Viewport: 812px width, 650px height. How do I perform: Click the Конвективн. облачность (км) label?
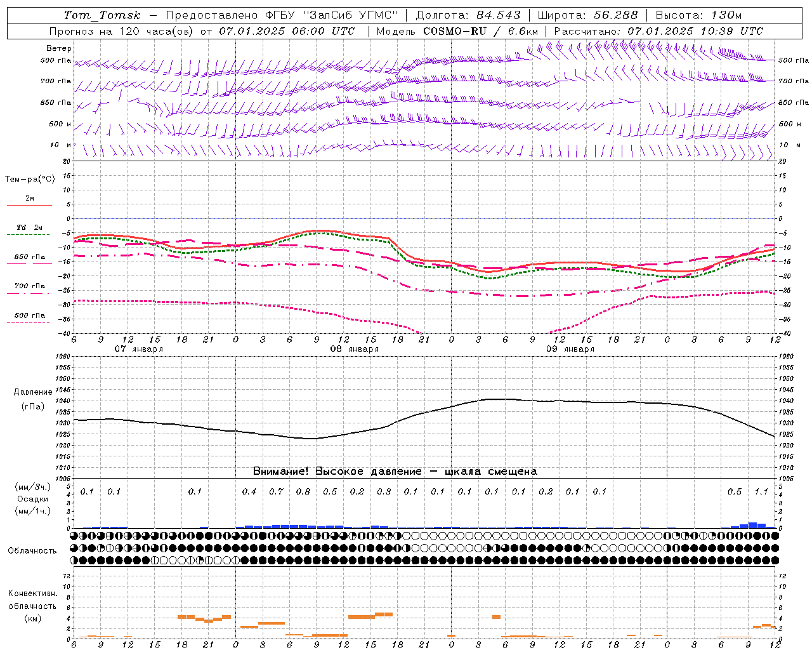(x=32, y=606)
